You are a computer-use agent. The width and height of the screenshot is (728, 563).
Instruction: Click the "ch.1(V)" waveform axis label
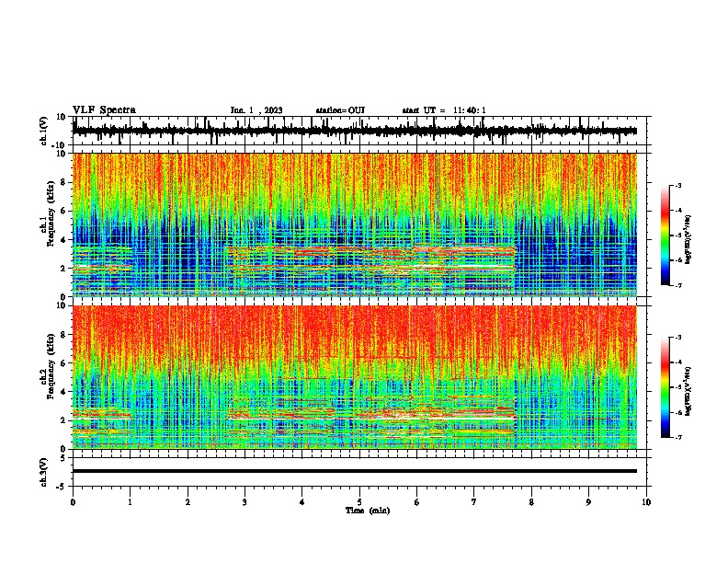[44, 131]
